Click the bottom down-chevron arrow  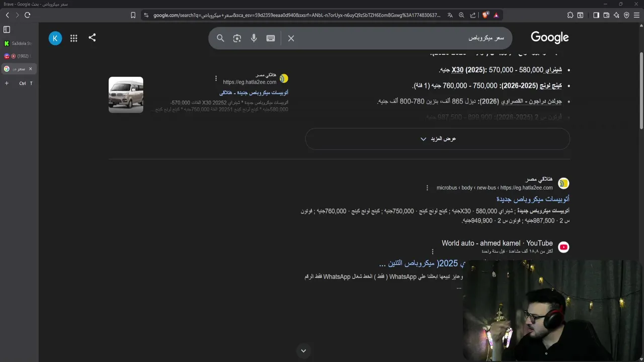click(x=303, y=351)
